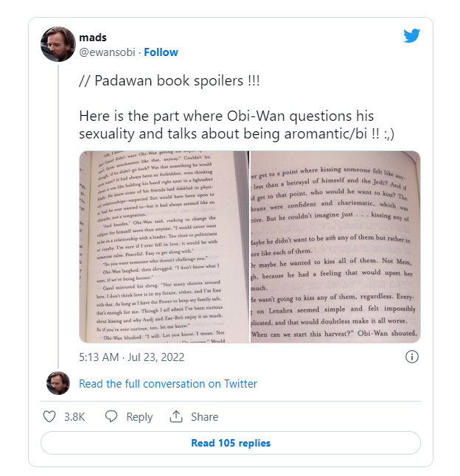460x476 pixels.
Task: Open the tweet info circle icon
Action: 412,357
